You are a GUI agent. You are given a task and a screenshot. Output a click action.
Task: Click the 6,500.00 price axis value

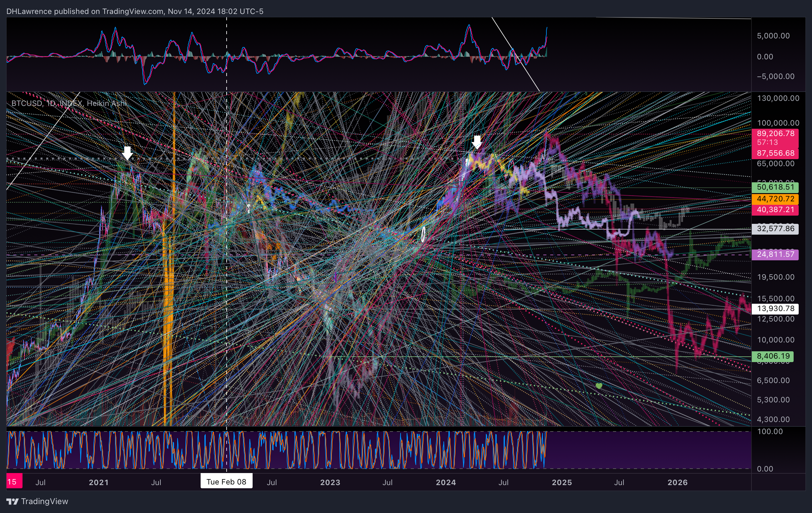pos(773,380)
